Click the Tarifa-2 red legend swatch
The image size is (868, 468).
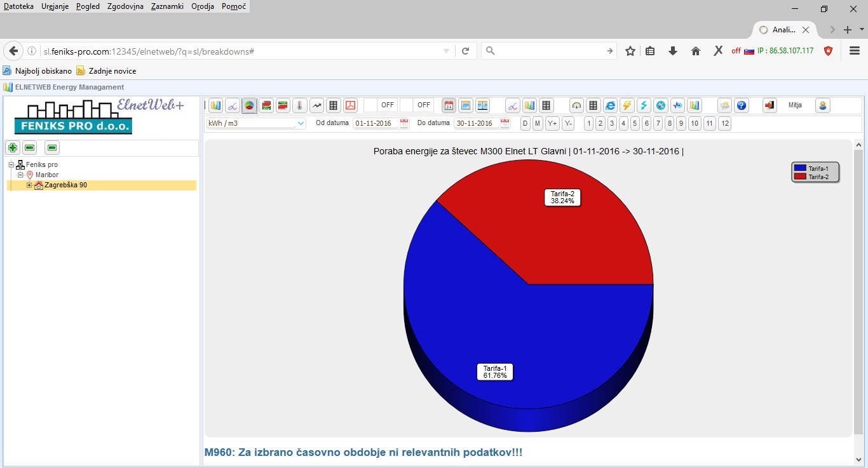[x=800, y=177]
